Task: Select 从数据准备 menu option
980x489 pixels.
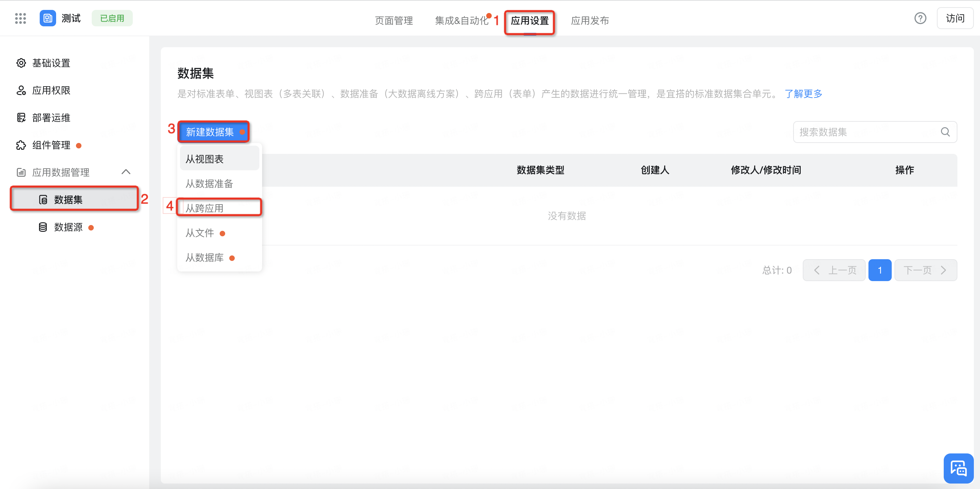Action: pyautogui.click(x=220, y=184)
